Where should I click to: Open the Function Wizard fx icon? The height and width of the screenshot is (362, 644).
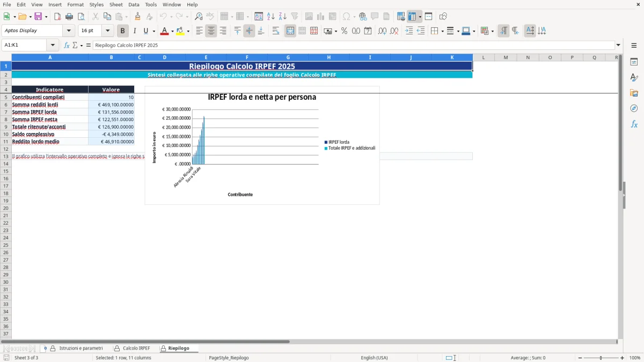pyautogui.click(x=67, y=46)
